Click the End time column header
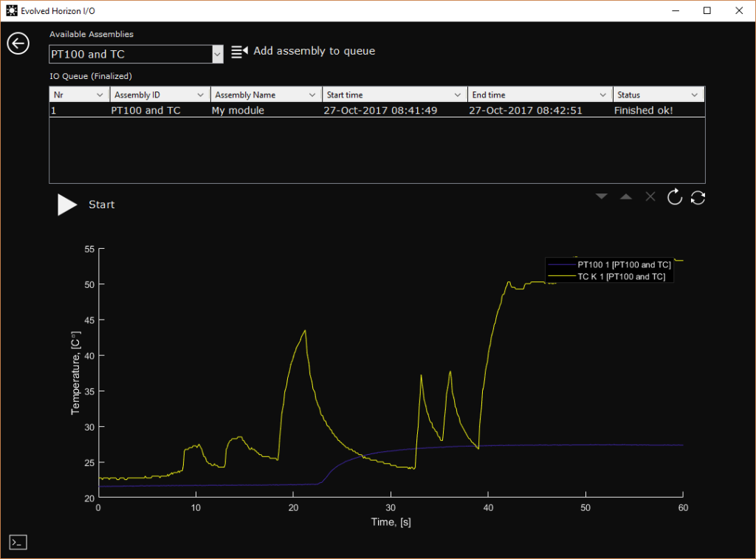Image resolution: width=756 pixels, height=559 pixels. 533,95
